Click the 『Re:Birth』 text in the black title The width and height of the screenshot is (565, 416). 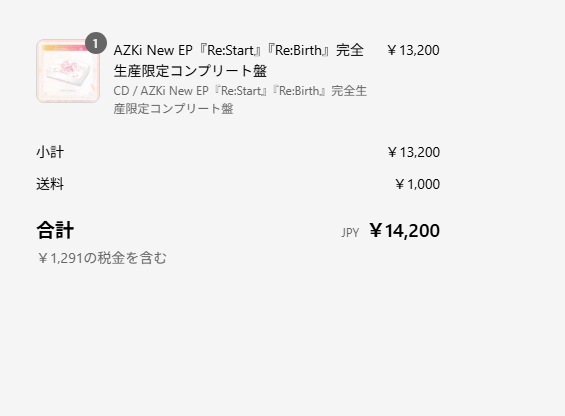pyautogui.click(x=298, y=50)
